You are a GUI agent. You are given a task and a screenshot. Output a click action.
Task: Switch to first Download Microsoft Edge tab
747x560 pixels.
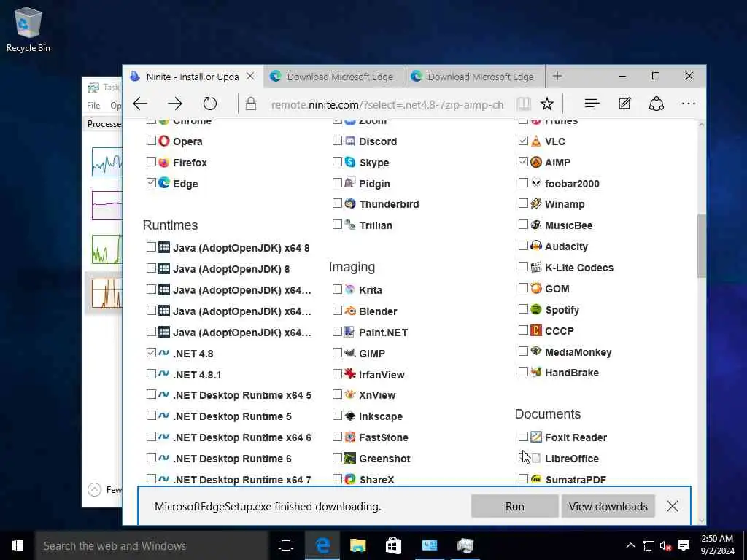pyautogui.click(x=333, y=77)
